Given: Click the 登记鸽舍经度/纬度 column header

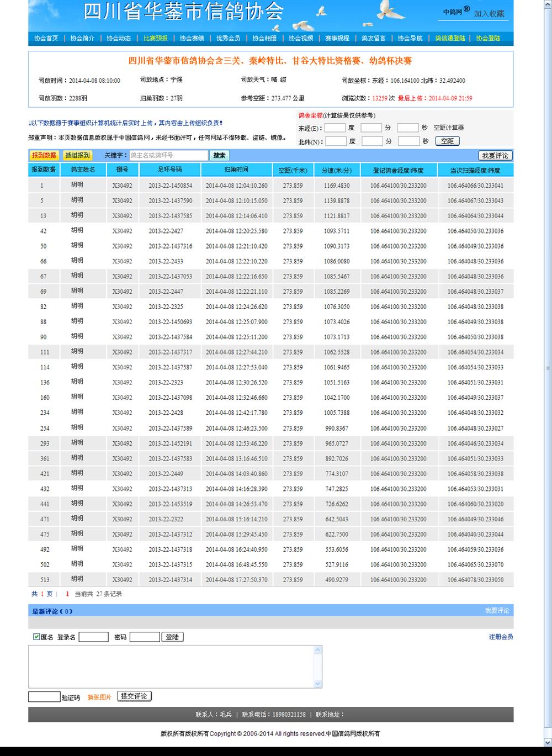Looking at the screenshot, I should (399, 170).
